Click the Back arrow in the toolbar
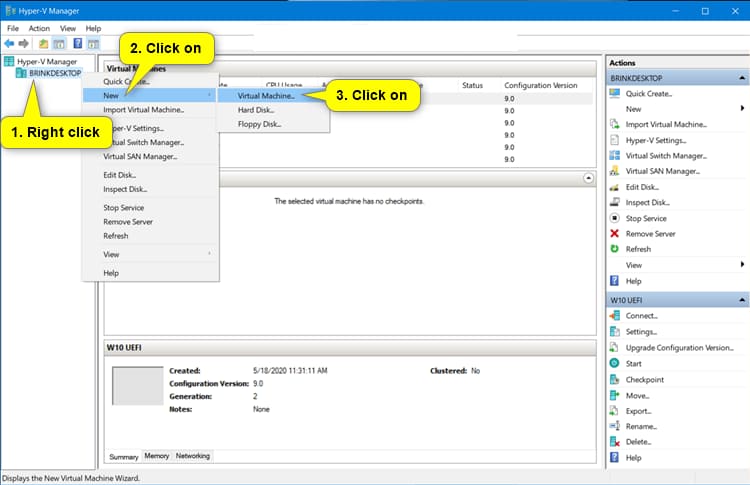The width and height of the screenshot is (750, 485). [x=10, y=44]
